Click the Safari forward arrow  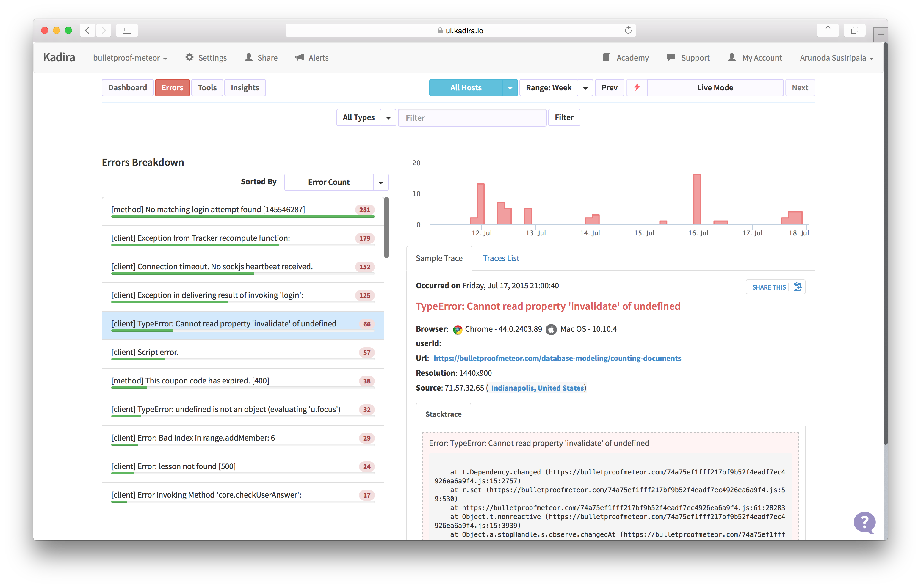pos(104,30)
